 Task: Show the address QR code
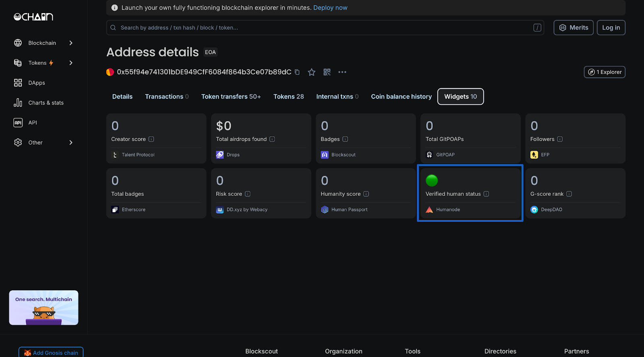327,72
